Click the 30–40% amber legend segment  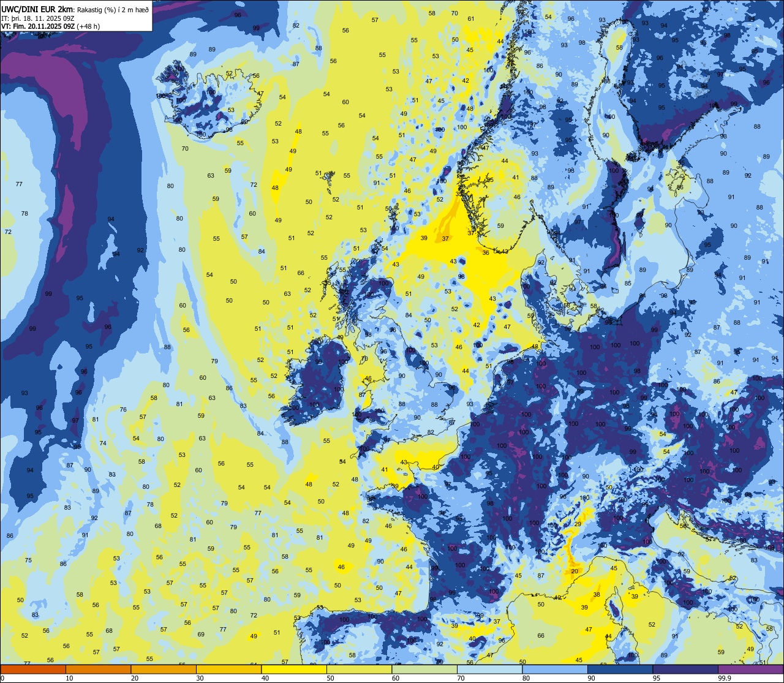coord(228,670)
